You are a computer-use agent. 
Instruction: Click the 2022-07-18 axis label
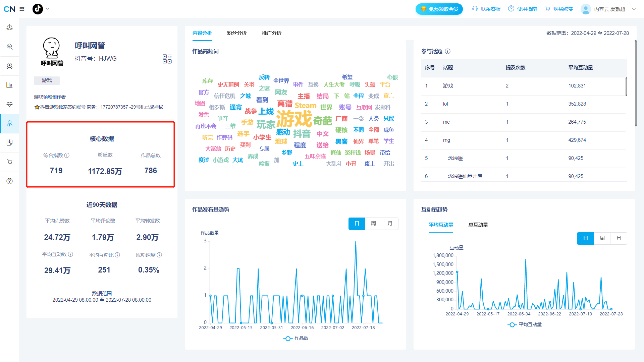(x=363, y=328)
